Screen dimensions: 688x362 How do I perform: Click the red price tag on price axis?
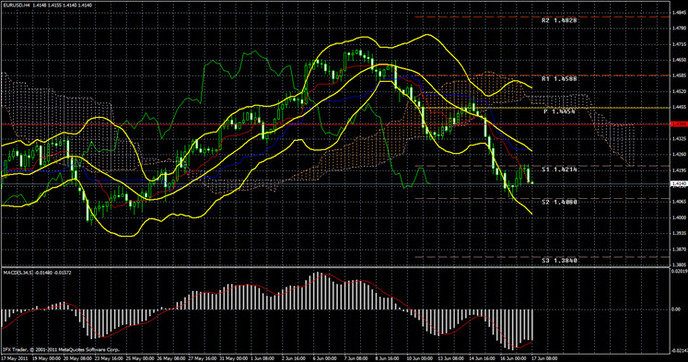tap(679, 125)
